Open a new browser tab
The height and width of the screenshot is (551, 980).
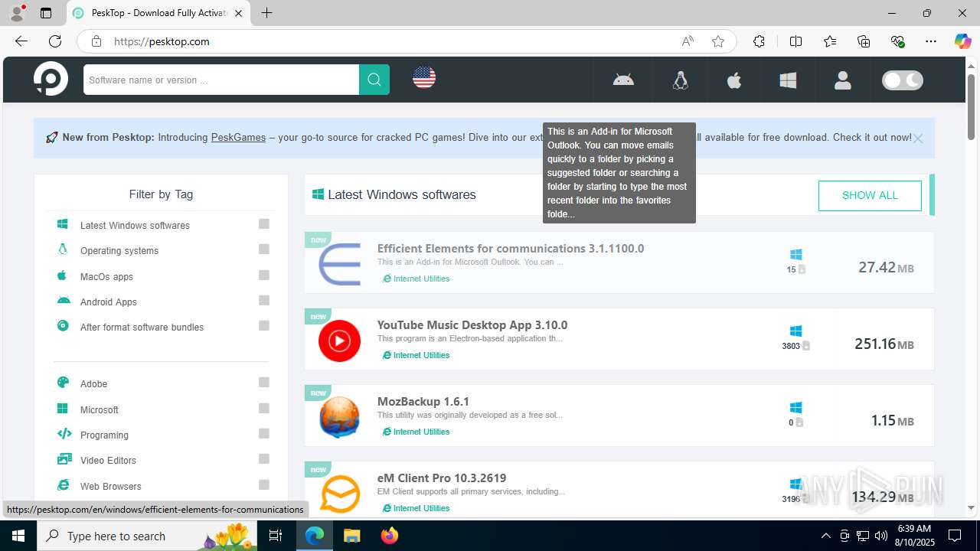(x=266, y=13)
